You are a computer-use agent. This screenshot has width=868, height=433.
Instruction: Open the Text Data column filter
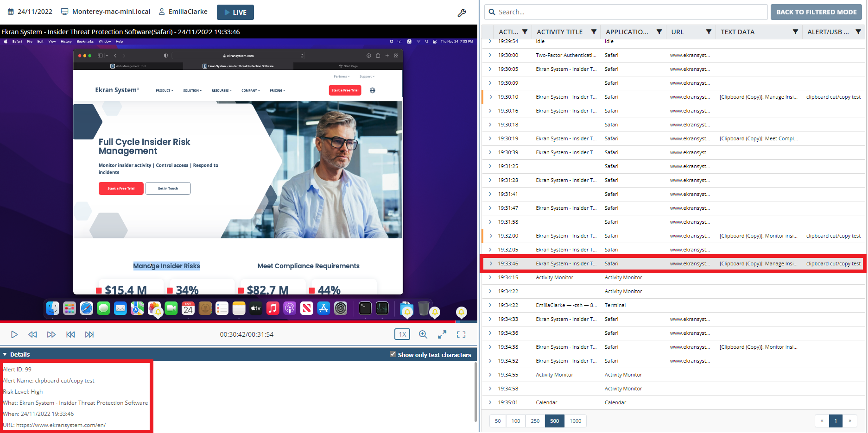point(795,32)
